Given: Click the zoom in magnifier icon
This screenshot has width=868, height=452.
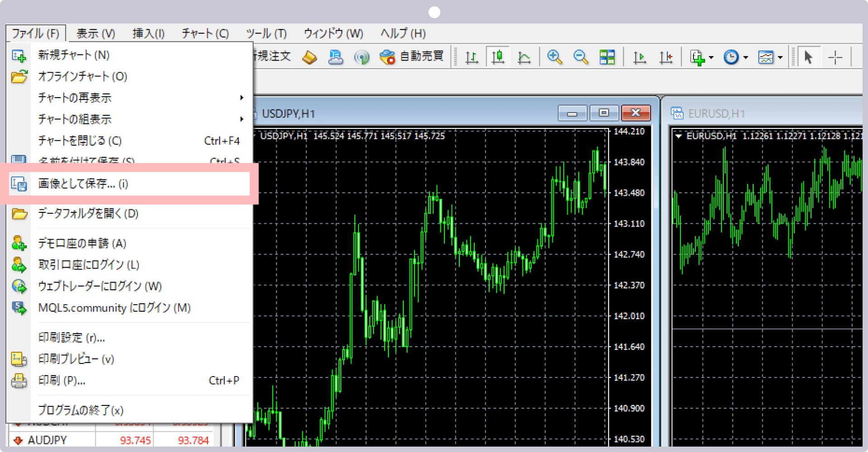Looking at the screenshot, I should [x=554, y=57].
